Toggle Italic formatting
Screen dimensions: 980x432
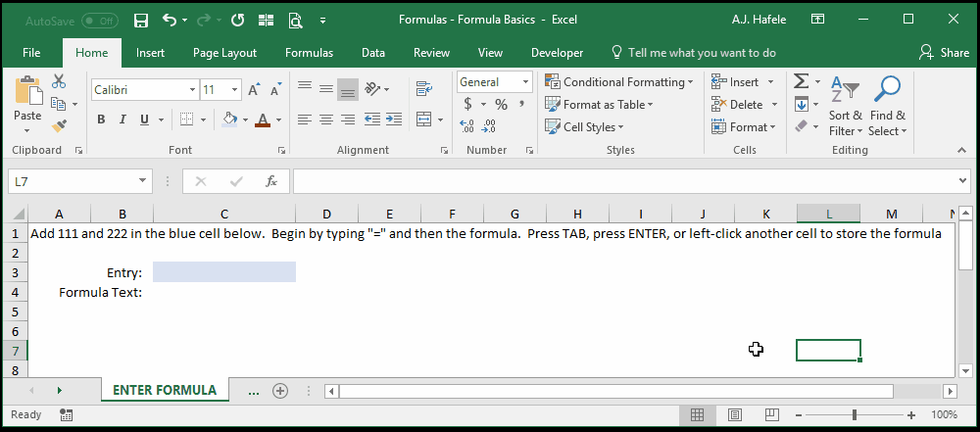pos(122,120)
